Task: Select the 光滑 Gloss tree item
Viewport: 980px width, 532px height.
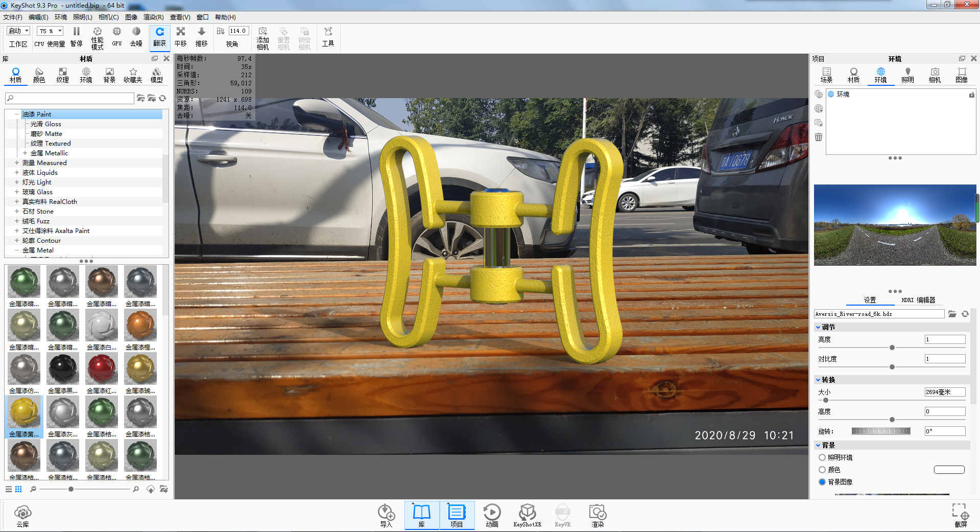Action: click(x=45, y=124)
